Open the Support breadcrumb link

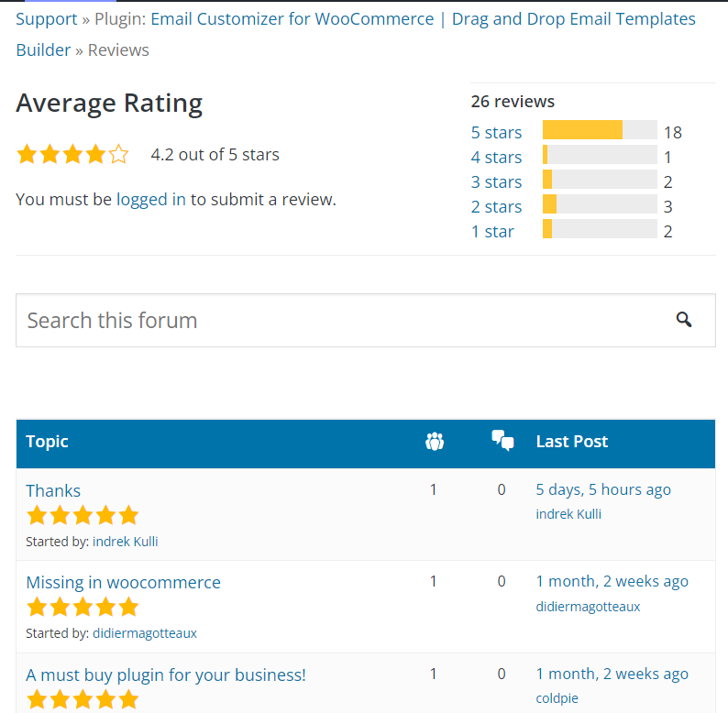coord(47,19)
